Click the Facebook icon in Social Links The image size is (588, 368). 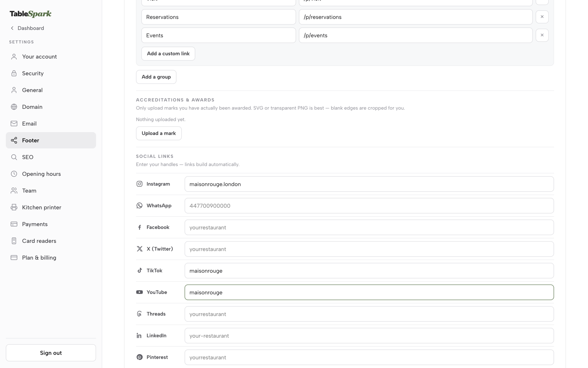(139, 227)
